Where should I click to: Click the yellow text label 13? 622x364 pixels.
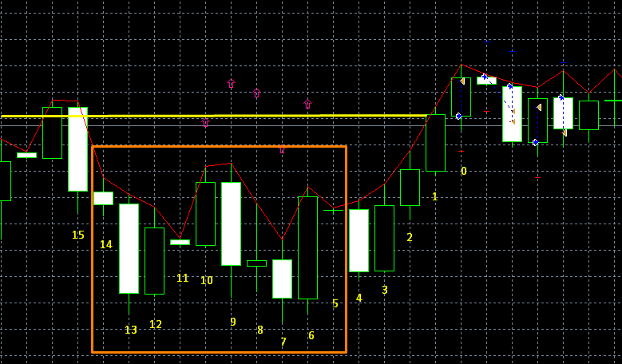coord(131,330)
